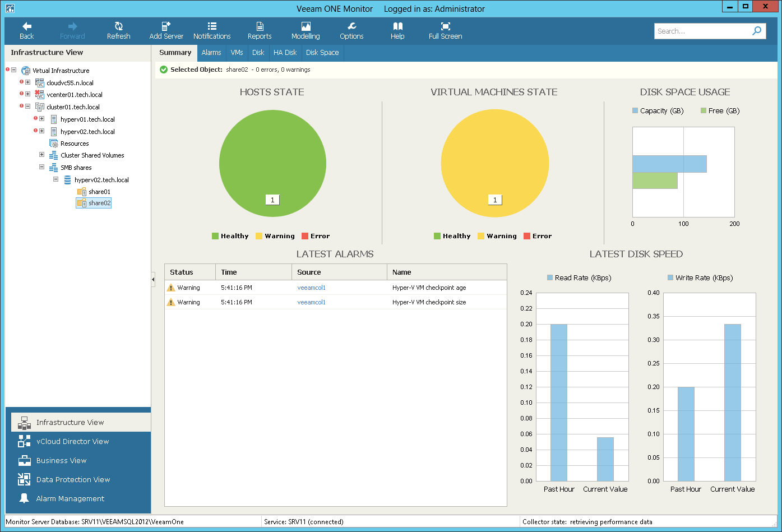Open the Disk Space tab

pos(322,53)
